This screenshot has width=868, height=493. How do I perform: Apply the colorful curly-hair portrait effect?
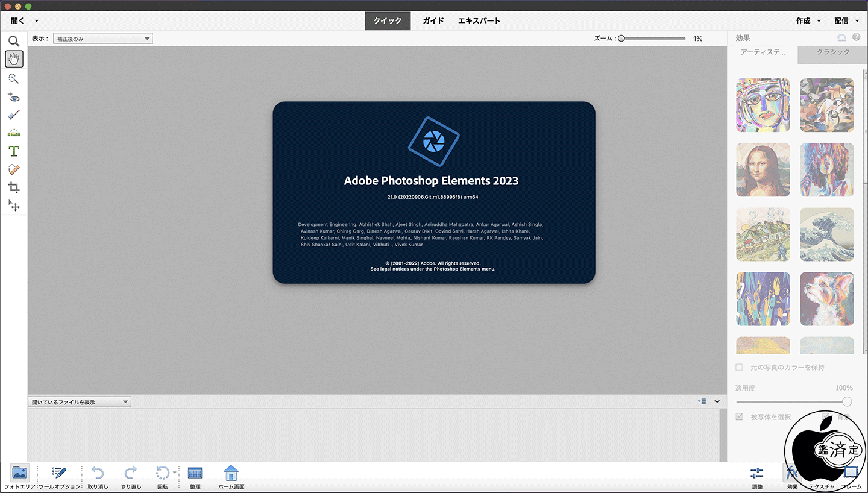(x=827, y=170)
